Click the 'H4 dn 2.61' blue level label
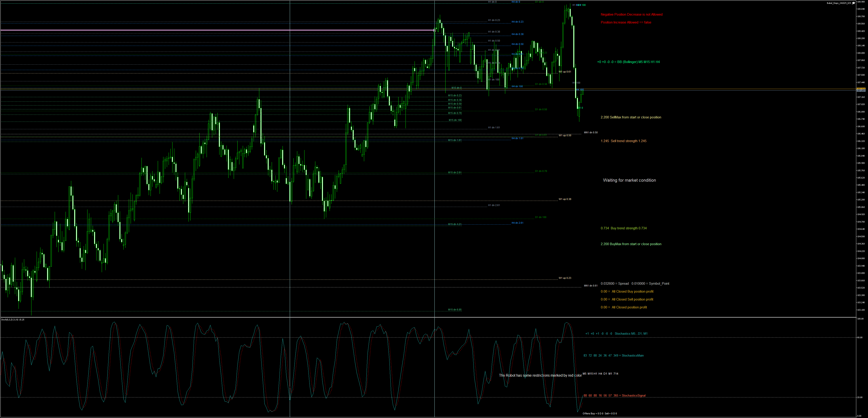Screen dimensions: 868x418 tap(517, 223)
